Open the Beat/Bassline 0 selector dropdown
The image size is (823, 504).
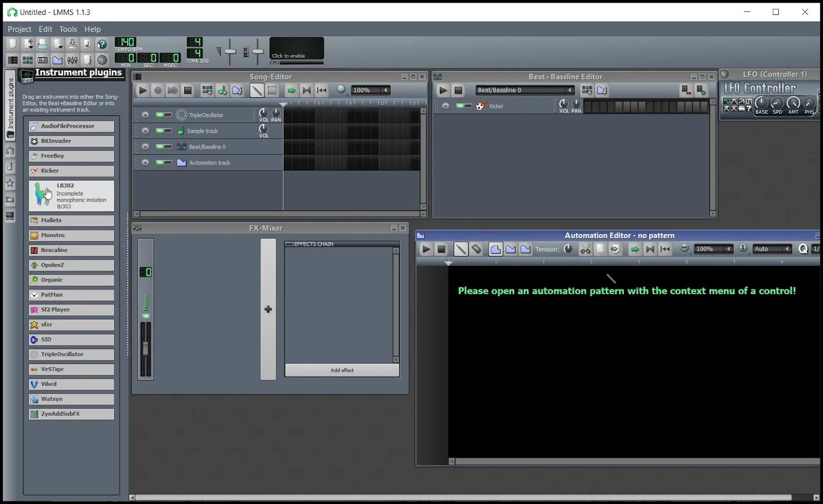(x=525, y=91)
